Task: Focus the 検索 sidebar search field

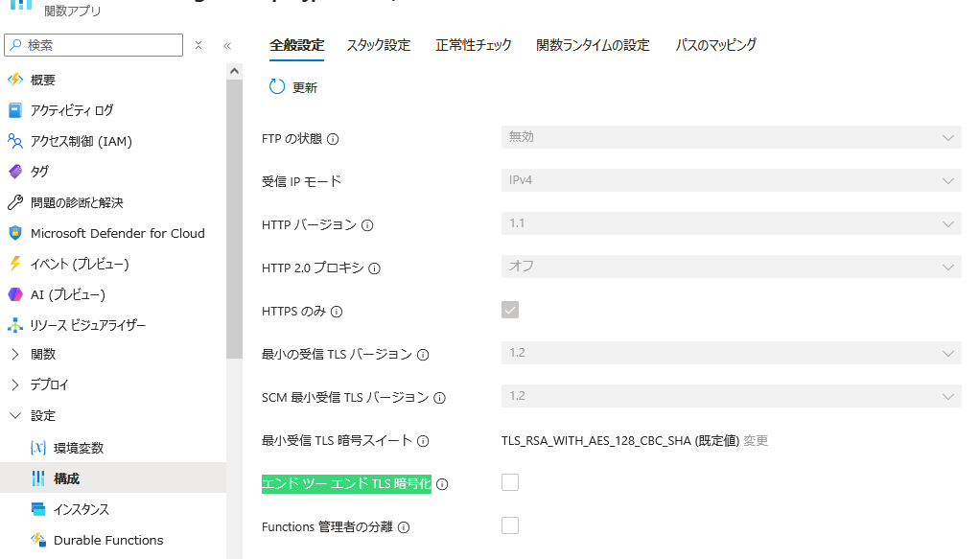Action: pyautogui.click(x=94, y=45)
